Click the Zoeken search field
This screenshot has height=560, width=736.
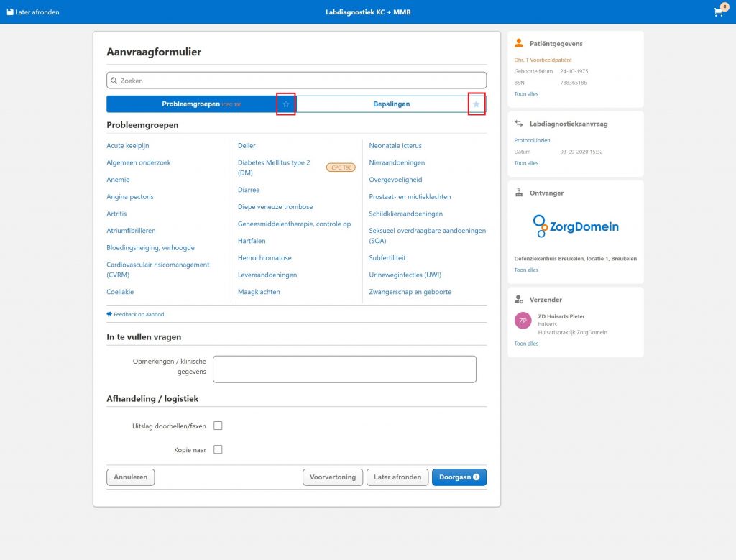coord(296,81)
